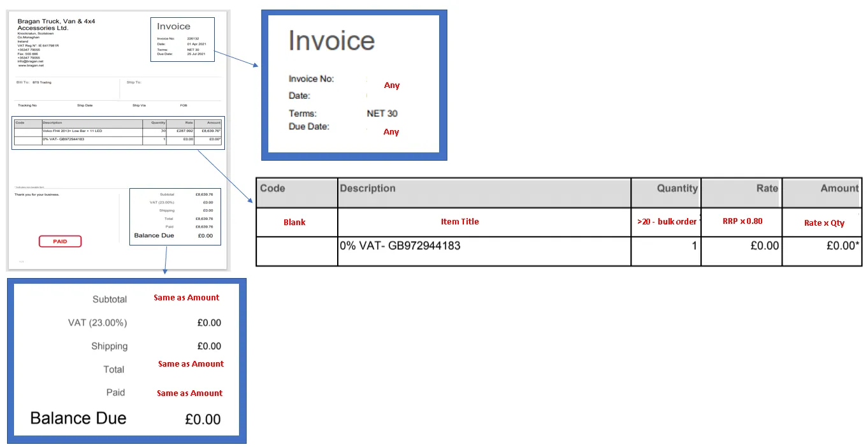Click the red Any beside Due Date:
Image resolution: width=868 pixels, height=447 pixels.
[391, 132]
